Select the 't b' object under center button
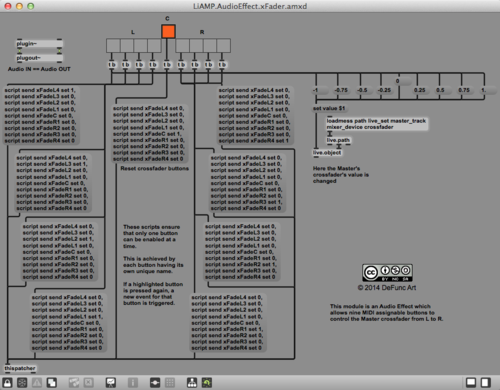Viewport: 500px width, 390px height. 167,65
